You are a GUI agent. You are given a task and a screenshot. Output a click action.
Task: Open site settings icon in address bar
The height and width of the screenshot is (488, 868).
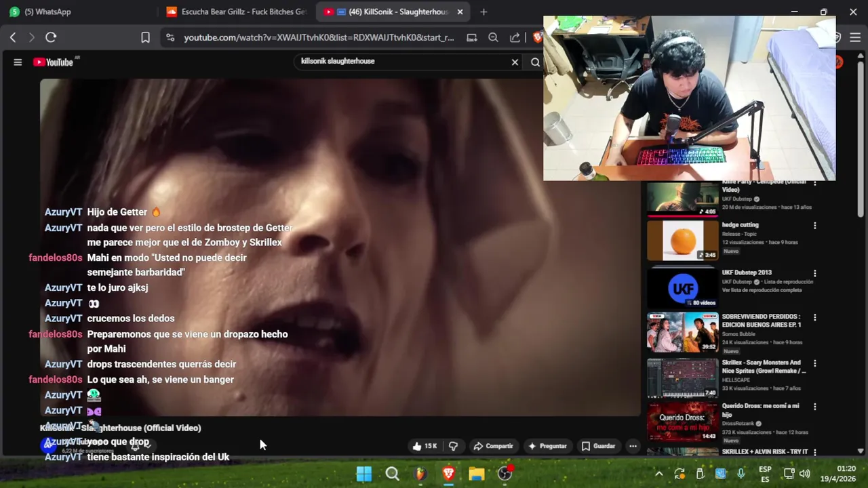click(170, 37)
